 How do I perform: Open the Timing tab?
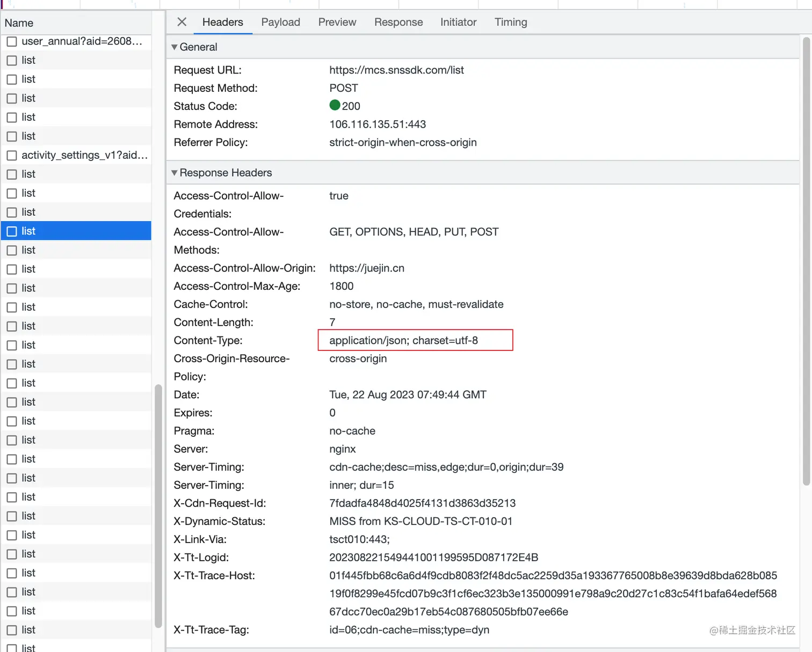pyautogui.click(x=511, y=22)
